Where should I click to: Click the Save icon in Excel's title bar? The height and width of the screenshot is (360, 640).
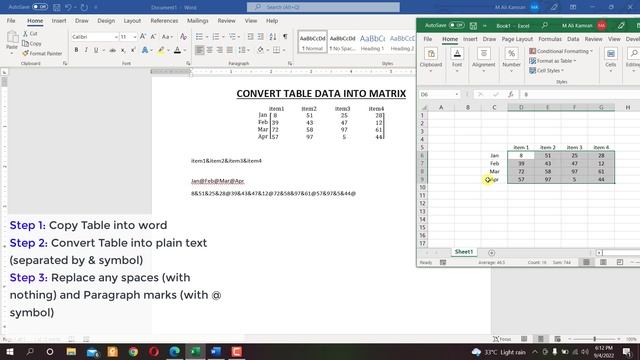point(473,26)
